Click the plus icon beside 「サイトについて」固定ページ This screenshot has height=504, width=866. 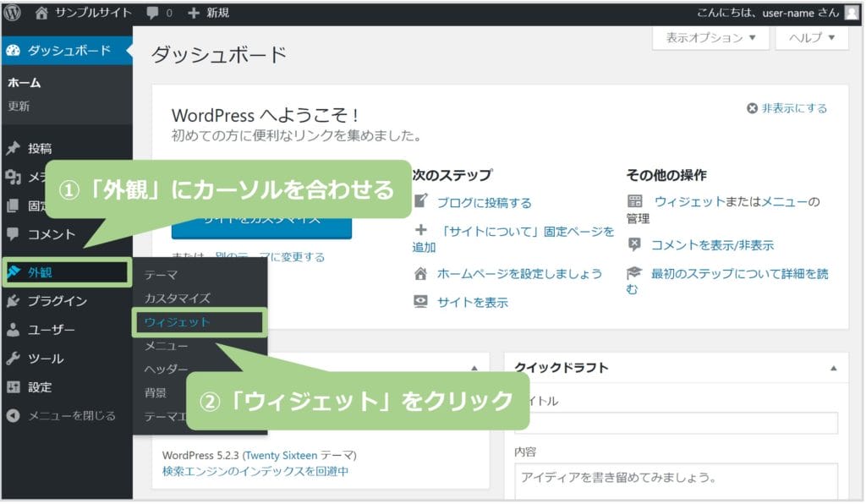point(421,230)
